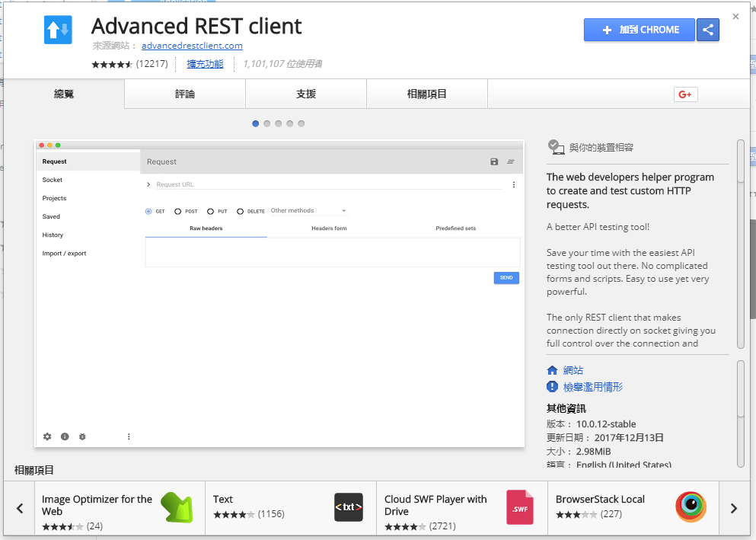The image size is (756, 540).
Task: Open the 評論 reviews tab
Action: click(185, 94)
